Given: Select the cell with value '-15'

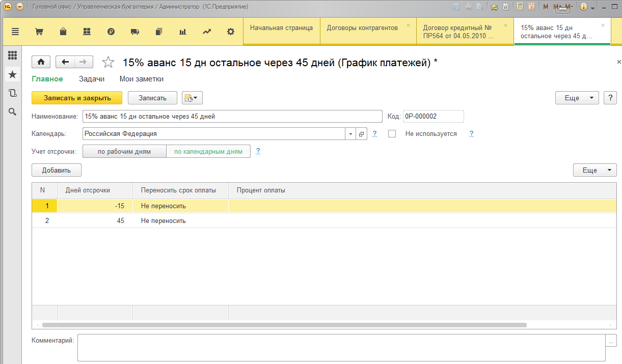Looking at the screenshot, I should point(95,206).
